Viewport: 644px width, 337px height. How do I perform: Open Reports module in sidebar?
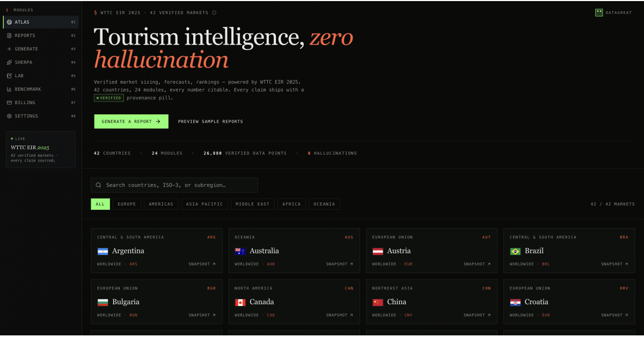tap(41, 35)
